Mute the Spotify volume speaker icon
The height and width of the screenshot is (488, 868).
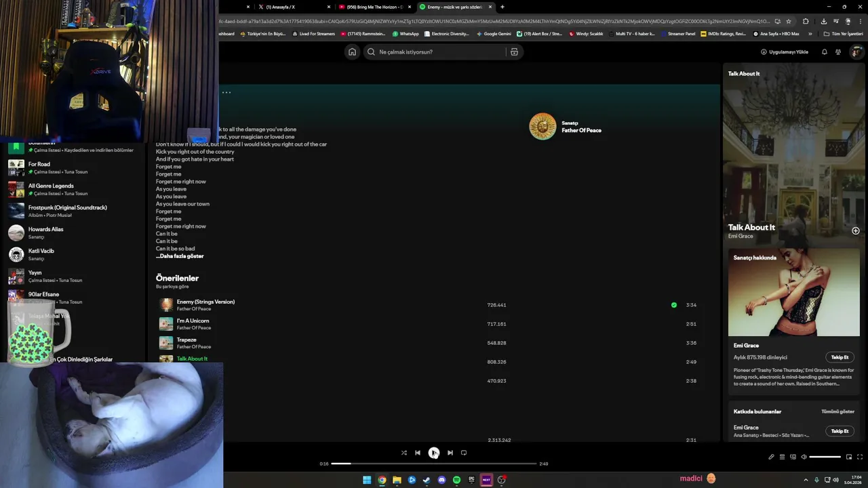pyautogui.click(x=804, y=457)
